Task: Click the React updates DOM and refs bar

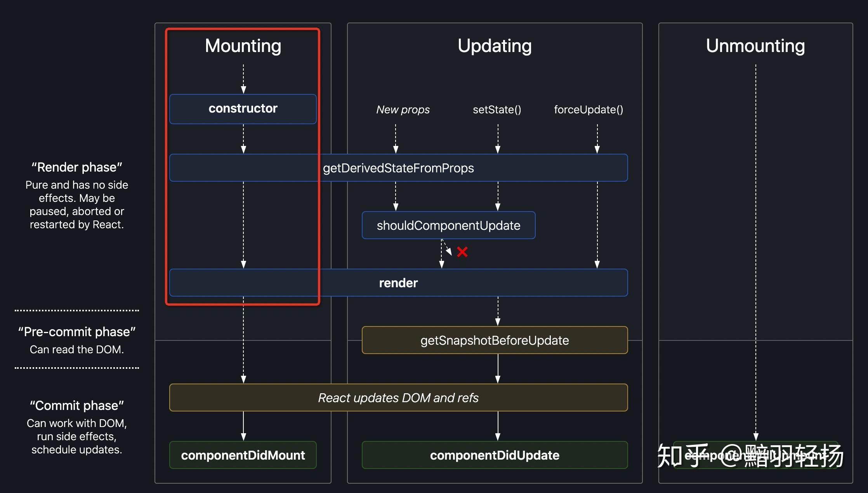Action: [x=398, y=398]
